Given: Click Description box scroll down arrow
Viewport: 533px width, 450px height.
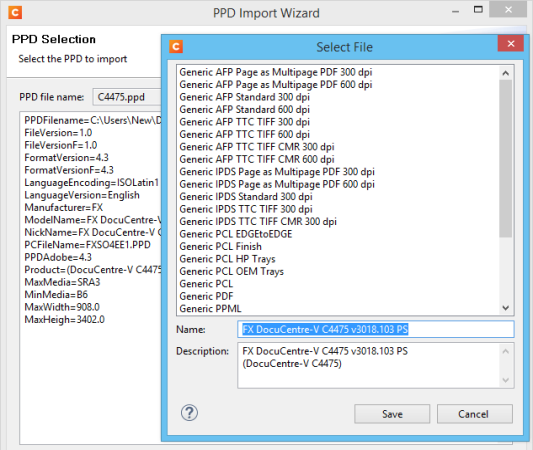Looking at the screenshot, I should [x=505, y=380].
